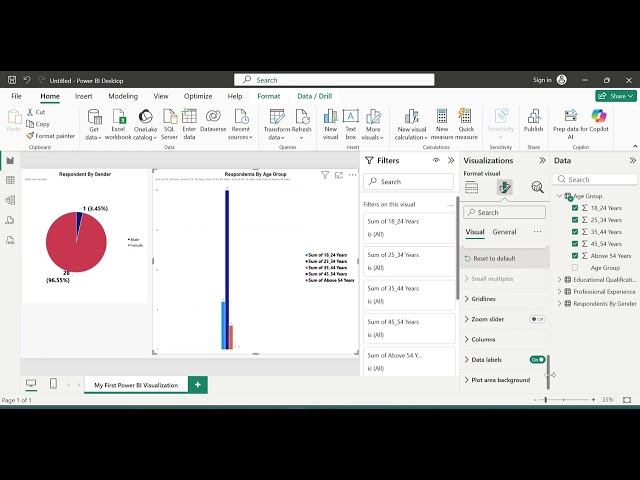Viewport: 640px width, 480px height.
Task: Insert a New visual
Action: [331, 124]
